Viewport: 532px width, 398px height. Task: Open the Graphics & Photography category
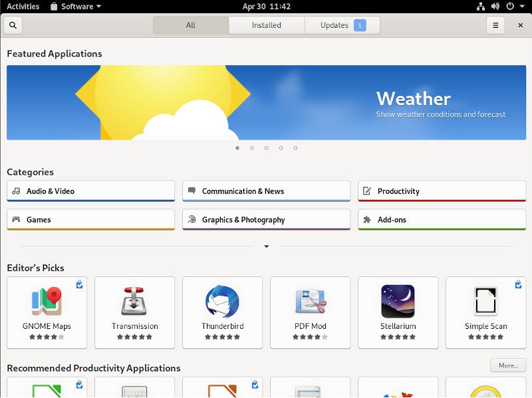click(x=266, y=219)
